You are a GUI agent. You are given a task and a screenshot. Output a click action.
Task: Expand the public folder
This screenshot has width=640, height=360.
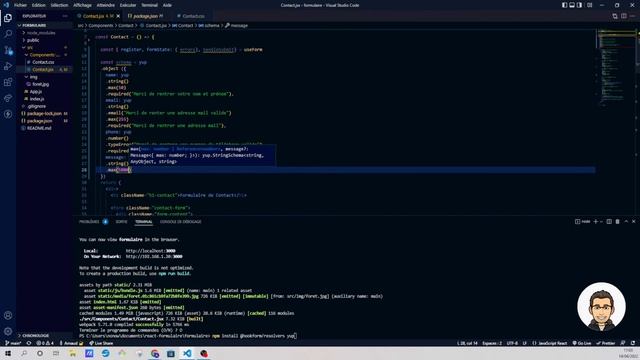click(x=45, y=40)
